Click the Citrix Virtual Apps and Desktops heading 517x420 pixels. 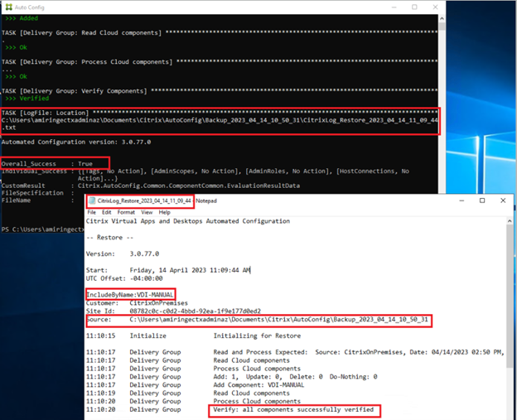(188, 221)
